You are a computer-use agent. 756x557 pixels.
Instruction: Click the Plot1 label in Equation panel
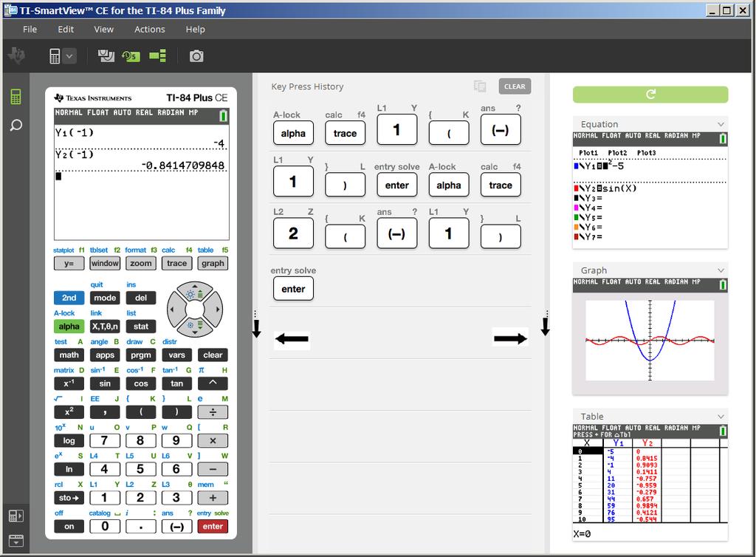click(x=588, y=153)
